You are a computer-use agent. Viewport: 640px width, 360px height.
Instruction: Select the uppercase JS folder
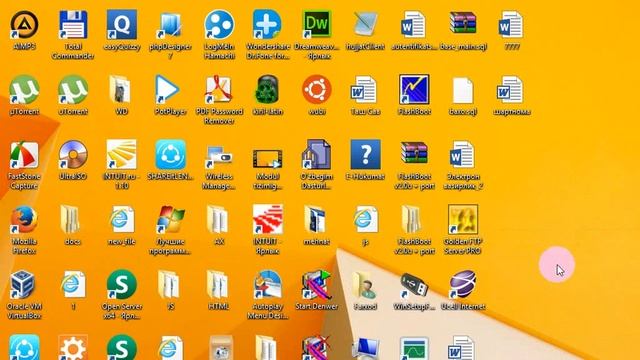pyautogui.click(x=170, y=284)
